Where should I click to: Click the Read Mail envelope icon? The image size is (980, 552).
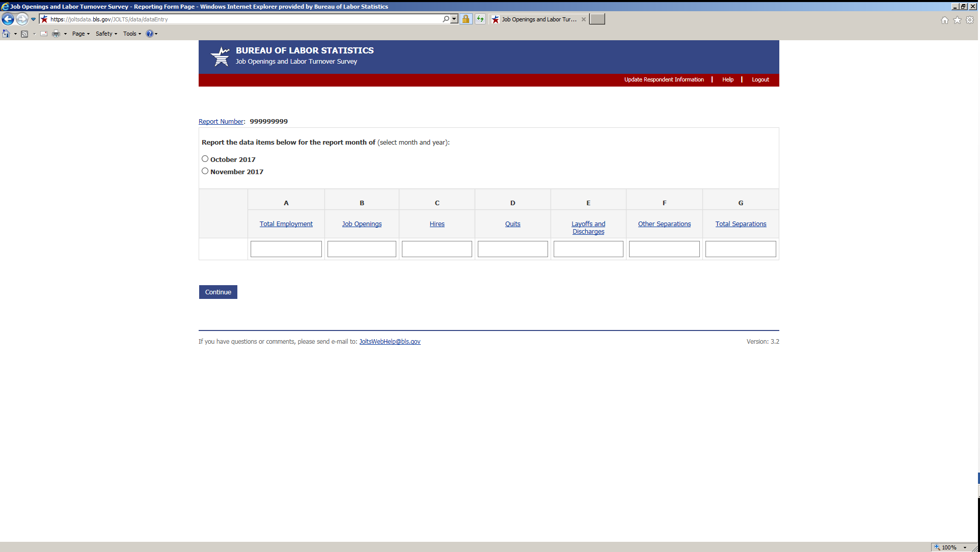click(44, 34)
